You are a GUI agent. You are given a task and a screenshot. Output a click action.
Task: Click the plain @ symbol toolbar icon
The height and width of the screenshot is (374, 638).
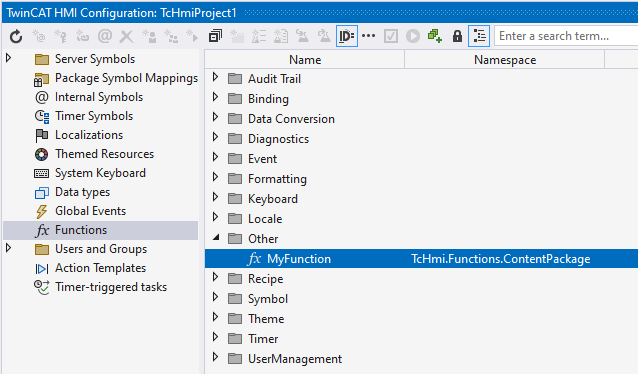coord(105,36)
